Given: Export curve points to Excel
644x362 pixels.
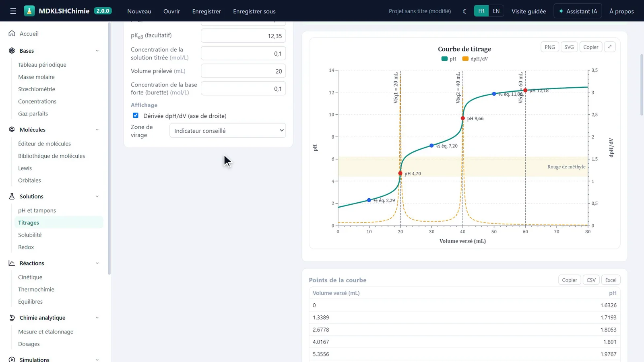Looking at the screenshot, I should (x=611, y=280).
